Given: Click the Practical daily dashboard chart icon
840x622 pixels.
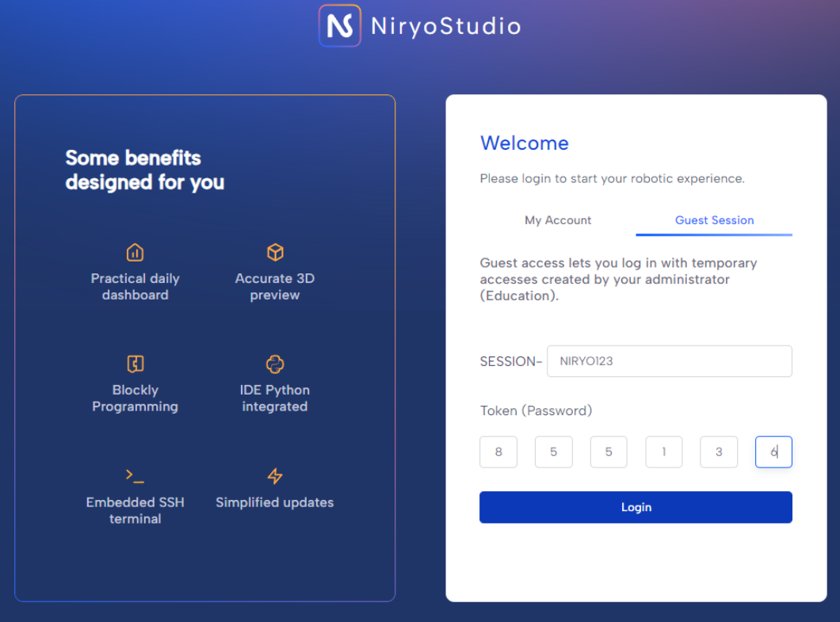Looking at the screenshot, I should tap(136, 253).
